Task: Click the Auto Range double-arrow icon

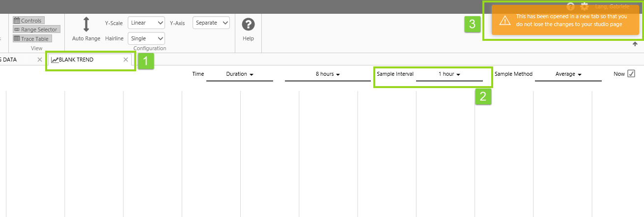Action: [86, 25]
